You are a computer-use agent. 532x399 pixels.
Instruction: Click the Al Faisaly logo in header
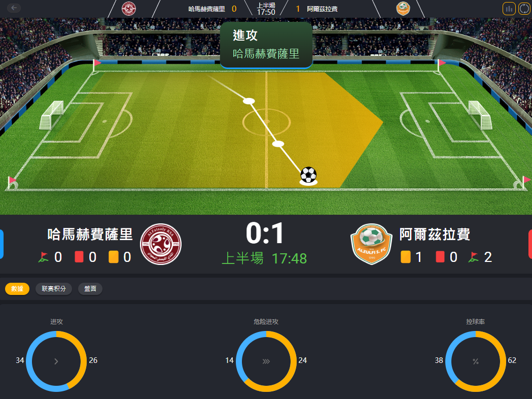tap(129, 9)
